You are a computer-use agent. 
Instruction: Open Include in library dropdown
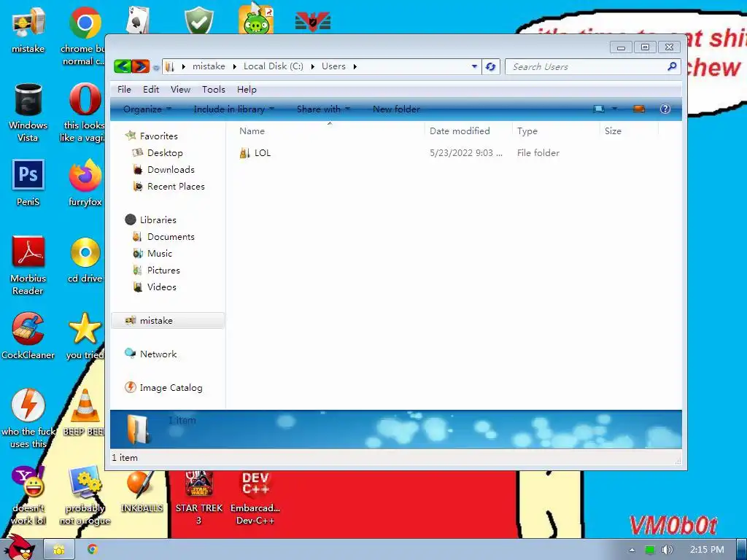click(x=233, y=109)
